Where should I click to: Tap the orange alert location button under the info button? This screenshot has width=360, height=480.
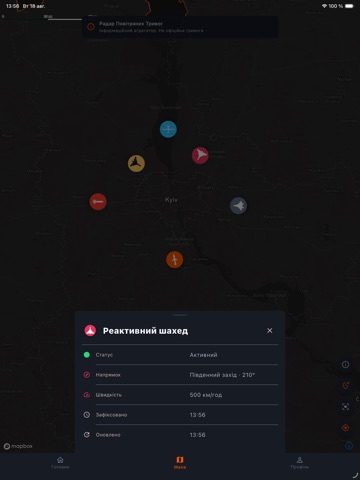coord(345,386)
